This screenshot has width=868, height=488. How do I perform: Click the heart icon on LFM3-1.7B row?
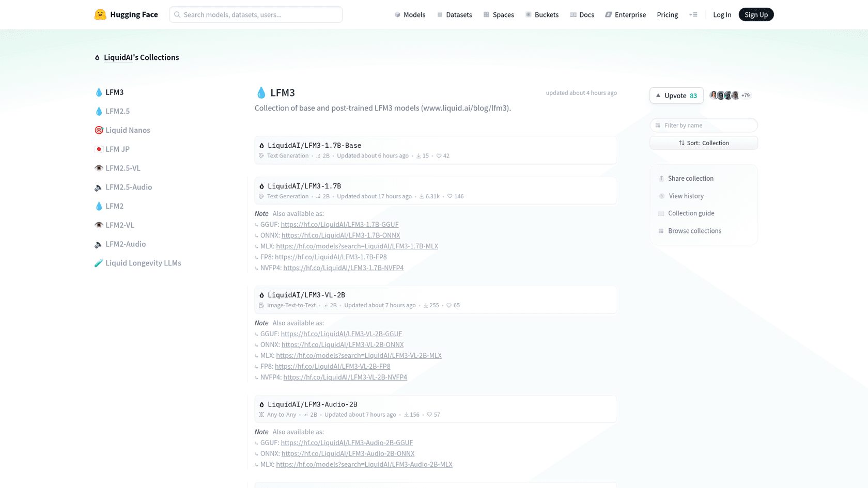[450, 196]
